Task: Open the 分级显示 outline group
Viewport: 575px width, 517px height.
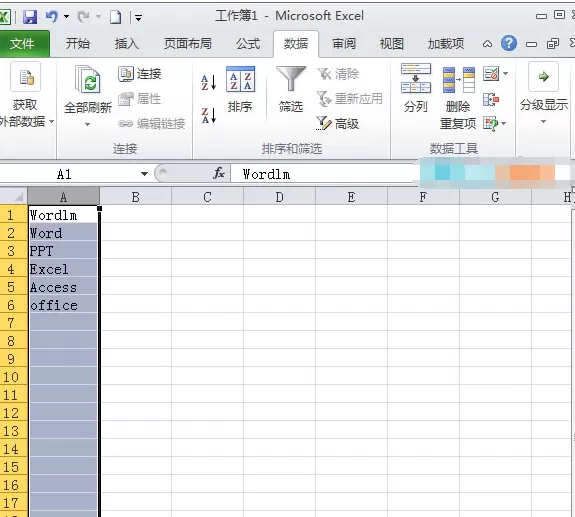Action: coord(543,94)
